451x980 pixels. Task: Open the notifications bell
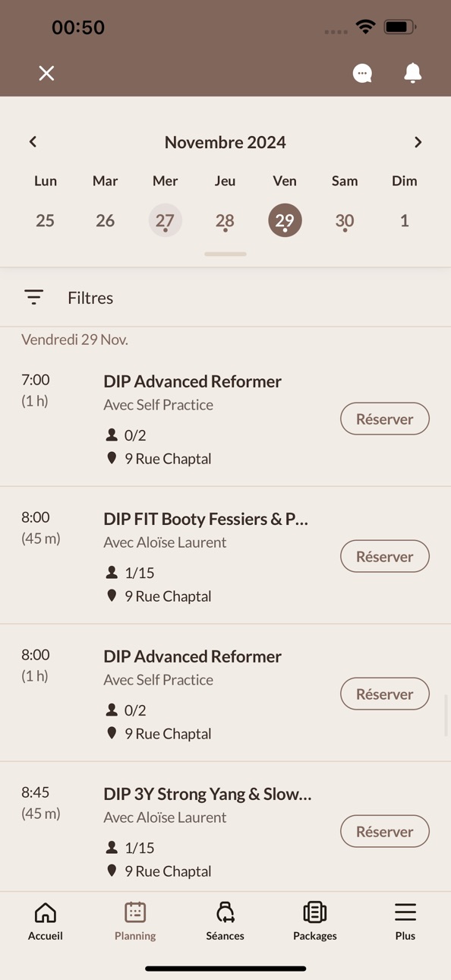[x=412, y=73]
